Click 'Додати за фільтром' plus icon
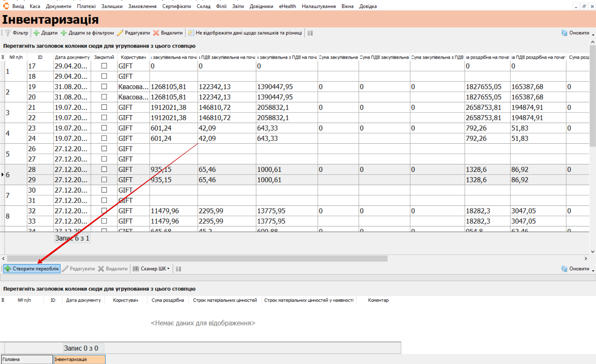Screen dimensions: 596x364 64,33
